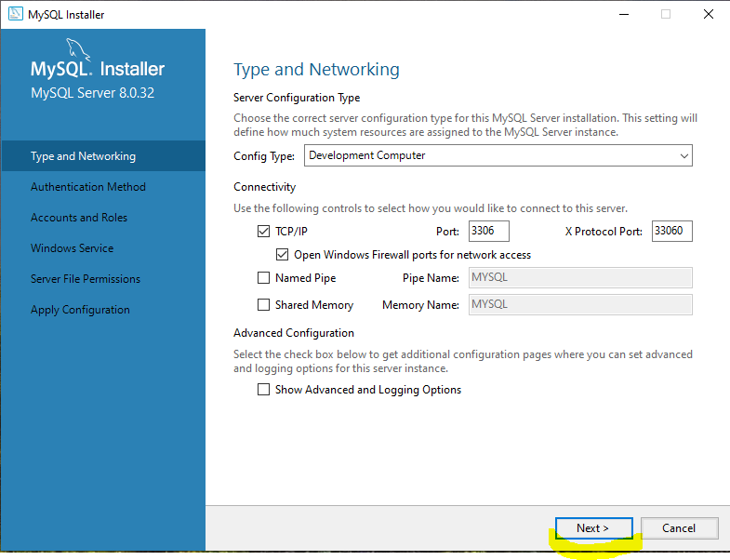
Task: Click the Server Configuration Type label
Action: (x=297, y=98)
